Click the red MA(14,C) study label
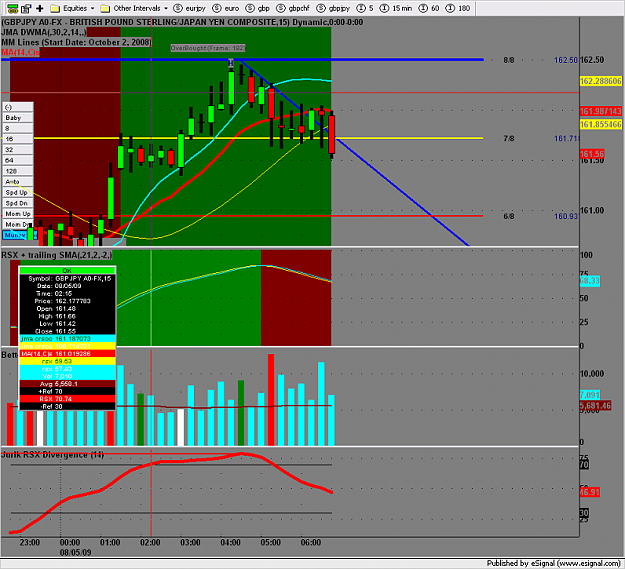Image resolution: width=625 pixels, height=569 pixels. [20, 52]
